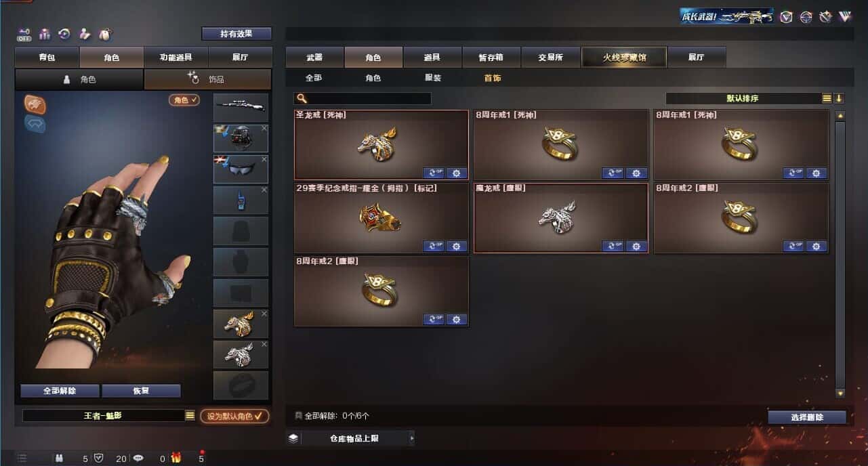Image resolution: width=868 pixels, height=466 pixels.
Task: Click the magnifier search icon
Action: tap(302, 98)
